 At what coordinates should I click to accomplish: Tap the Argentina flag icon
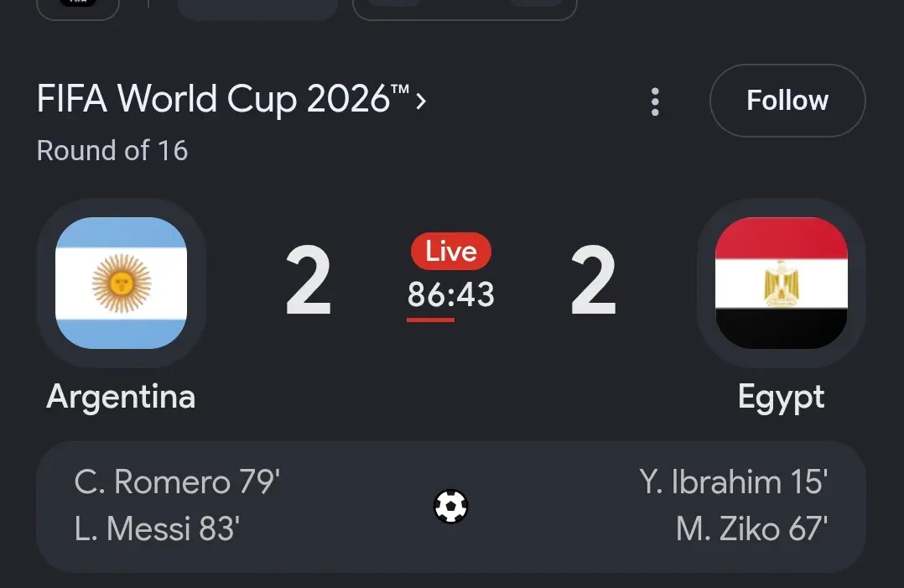[x=121, y=283]
